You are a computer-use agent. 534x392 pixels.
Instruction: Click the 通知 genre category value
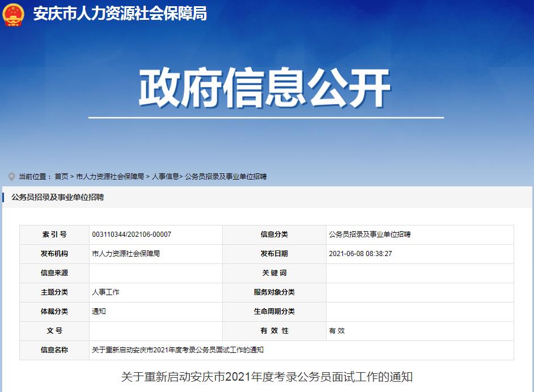99,312
